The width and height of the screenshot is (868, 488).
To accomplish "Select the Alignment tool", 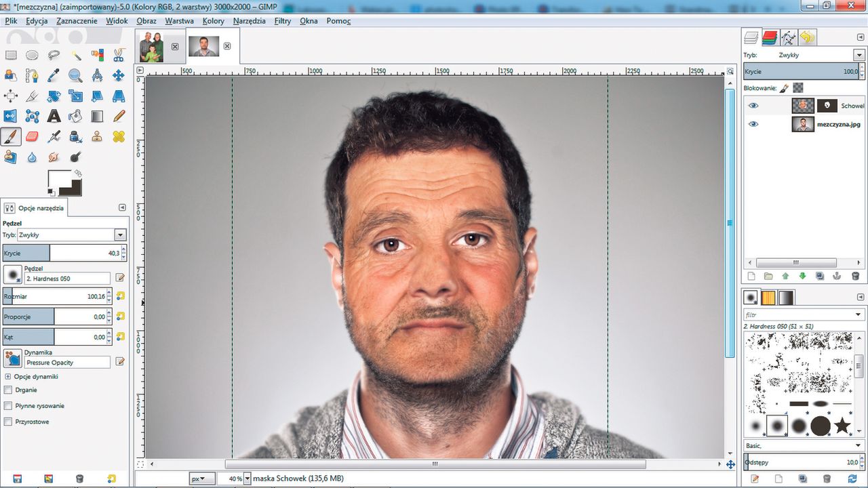I will coord(11,96).
